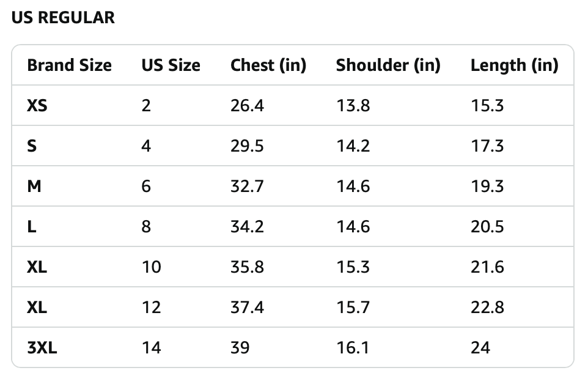
Task: Click the XS brand size cell
Action: [x=37, y=106]
